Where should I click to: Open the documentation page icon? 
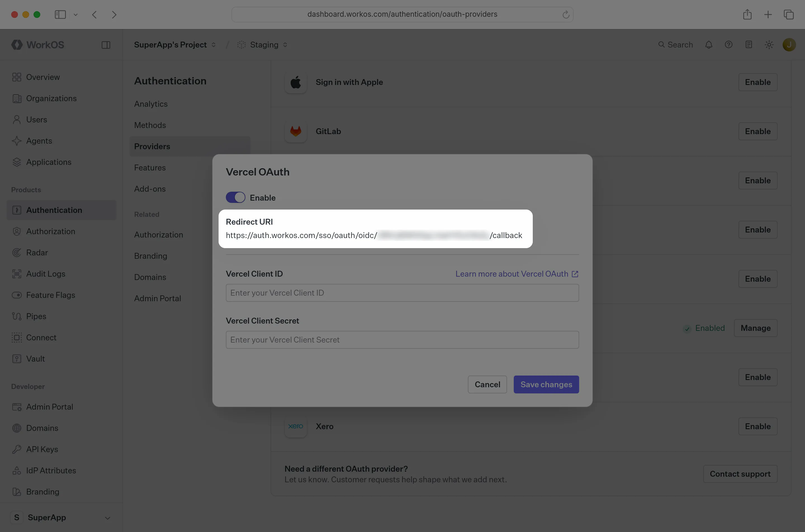coord(749,45)
